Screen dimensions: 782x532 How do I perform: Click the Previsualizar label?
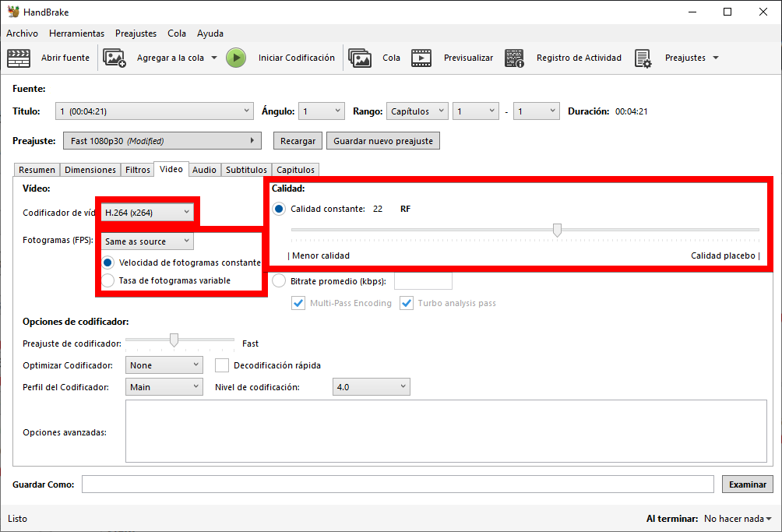point(468,58)
